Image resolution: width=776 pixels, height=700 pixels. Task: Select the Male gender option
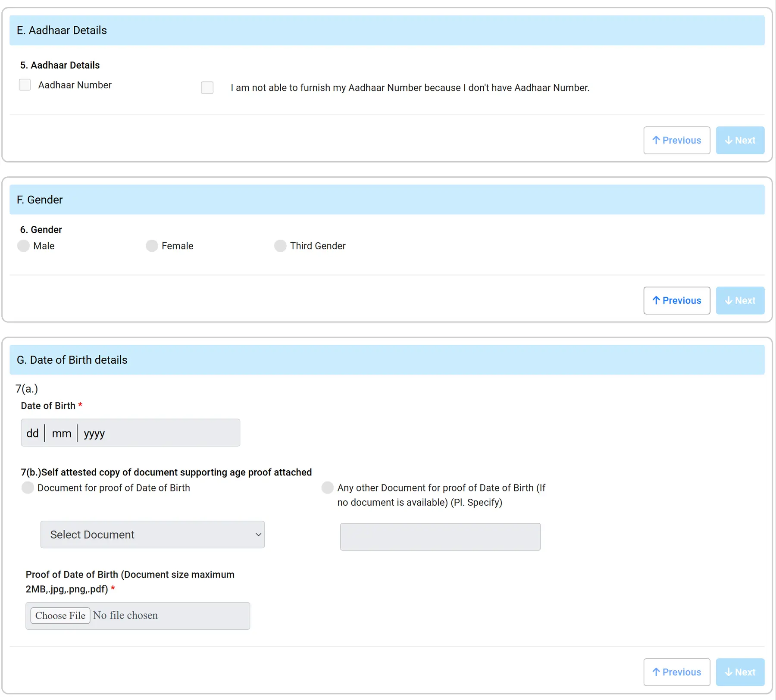point(23,246)
